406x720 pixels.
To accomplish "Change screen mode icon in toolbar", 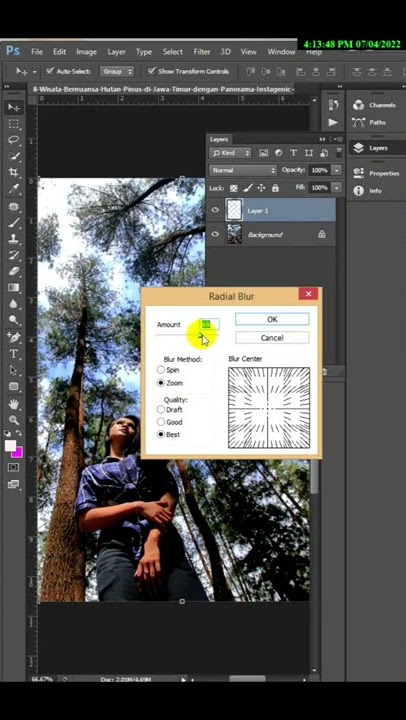I will [x=13, y=484].
